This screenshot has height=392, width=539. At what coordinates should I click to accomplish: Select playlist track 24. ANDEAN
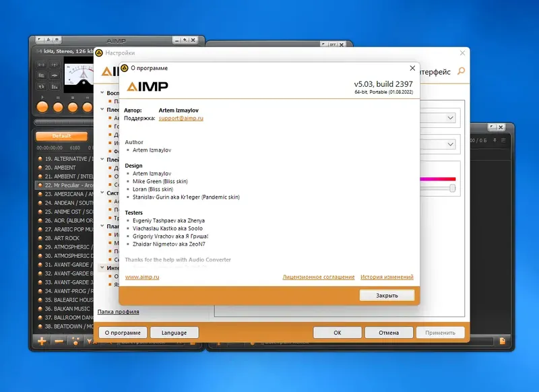pos(65,203)
